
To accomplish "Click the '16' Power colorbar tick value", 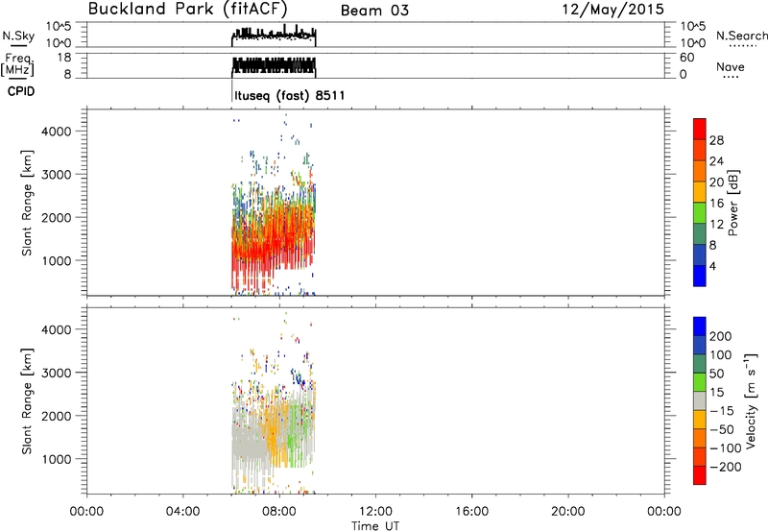I will click(716, 204).
